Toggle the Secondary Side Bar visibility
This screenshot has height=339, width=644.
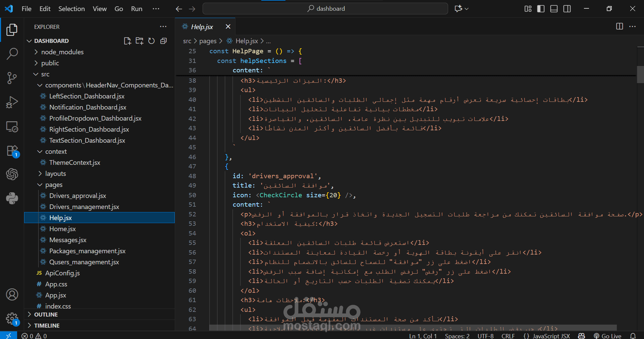[x=567, y=9]
